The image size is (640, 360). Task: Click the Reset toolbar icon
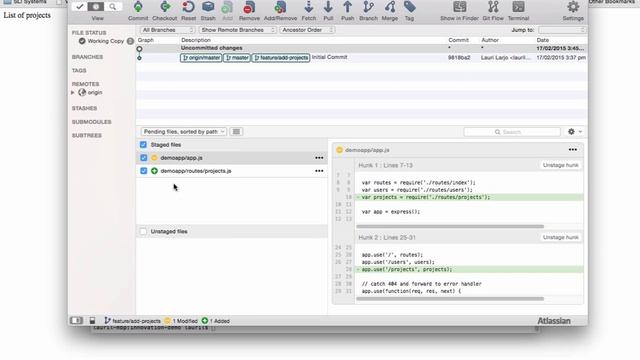tap(188, 7)
